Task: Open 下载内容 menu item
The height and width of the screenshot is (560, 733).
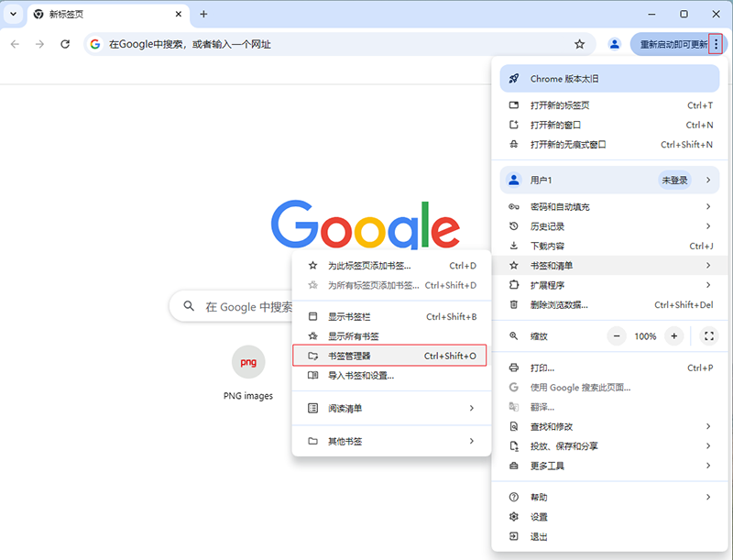Action: click(x=609, y=246)
